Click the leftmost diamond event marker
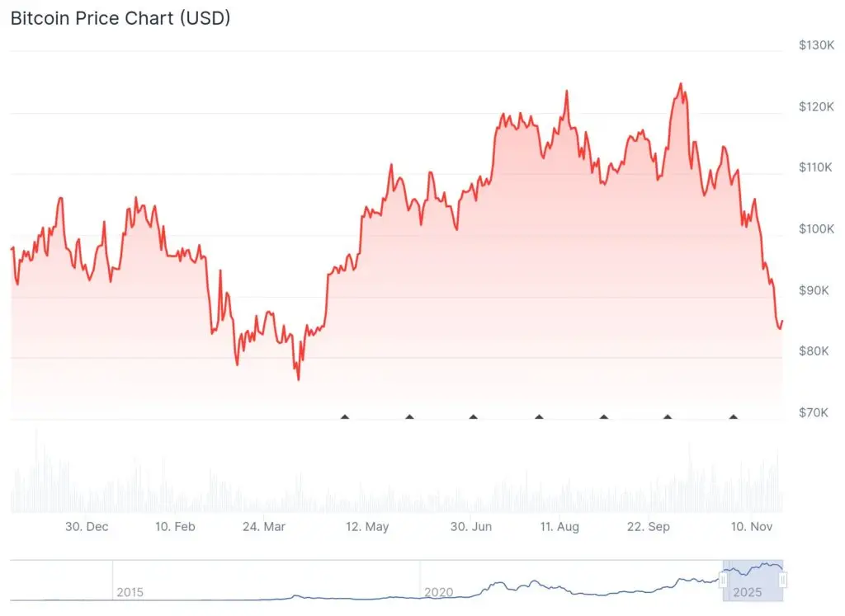Image resolution: width=845 pixels, height=616 pixels. click(x=345, y=416)
